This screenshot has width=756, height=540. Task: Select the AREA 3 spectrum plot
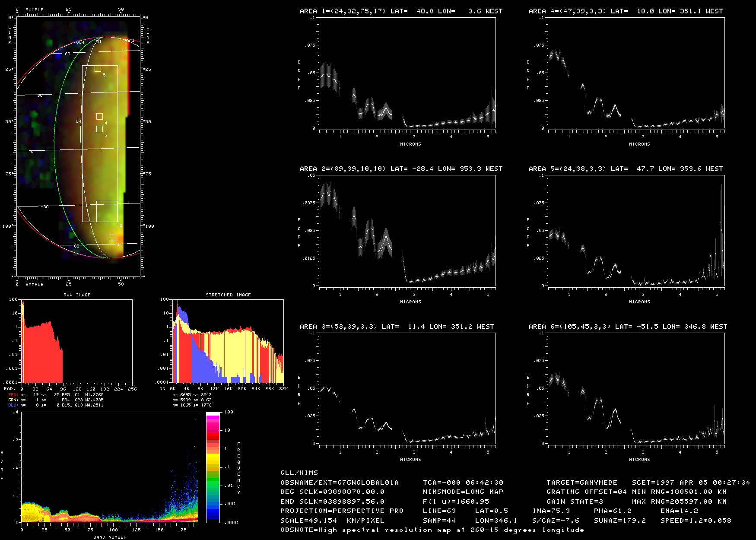407,388
